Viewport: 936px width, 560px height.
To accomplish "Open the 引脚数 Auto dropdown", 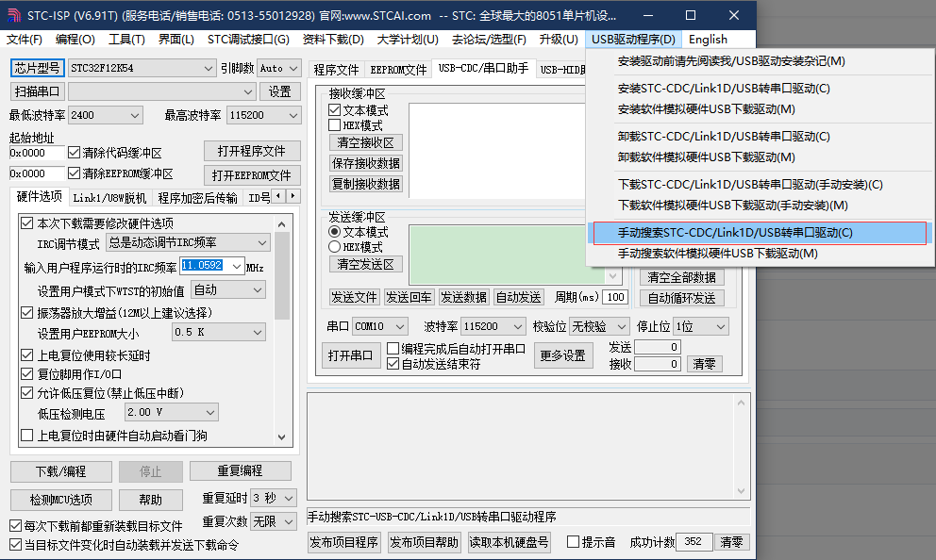I will coord(278,68).
